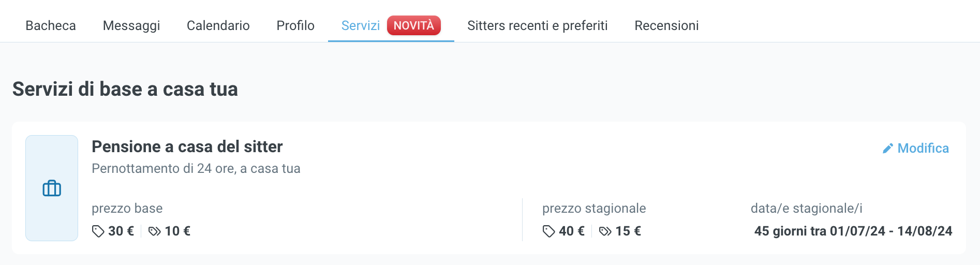Open Sitters recenti e preferiti tab
This screenshot has width=980, height=265.
[537, 25]
